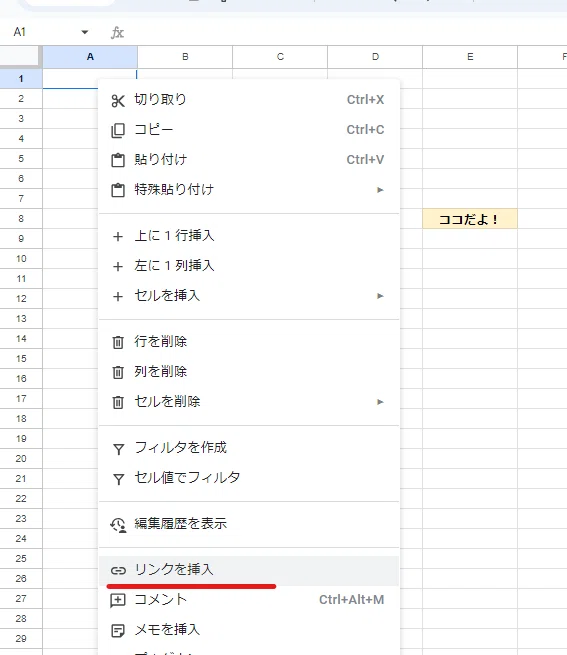
Task: Select column C header
Action: coord(280,57)
